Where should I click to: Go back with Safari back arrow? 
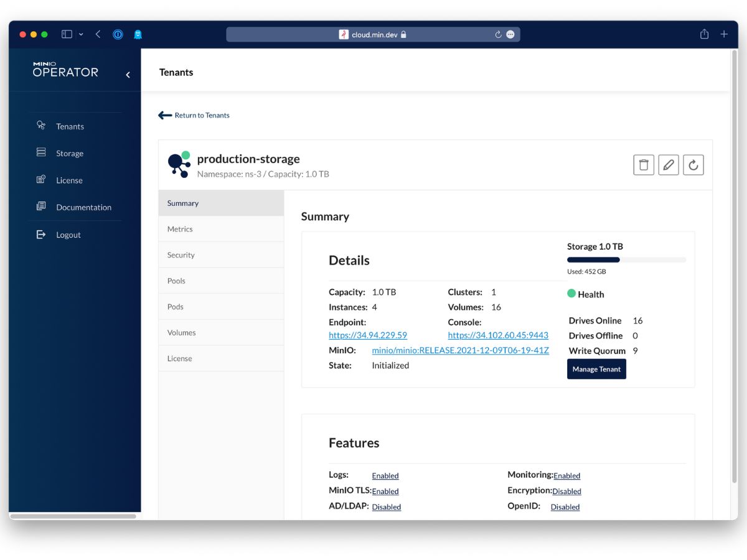coord(98,34)
